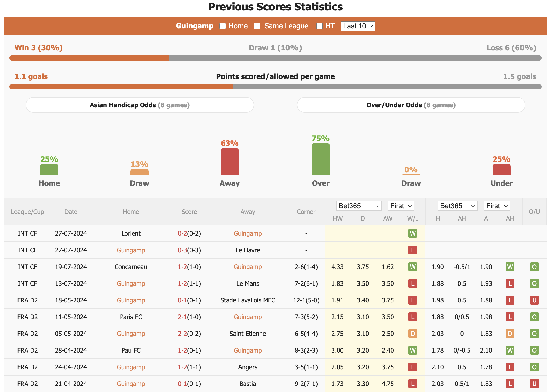
Task: Open second Bet365 handicap provider dropdown
Action: pos(458,206)
